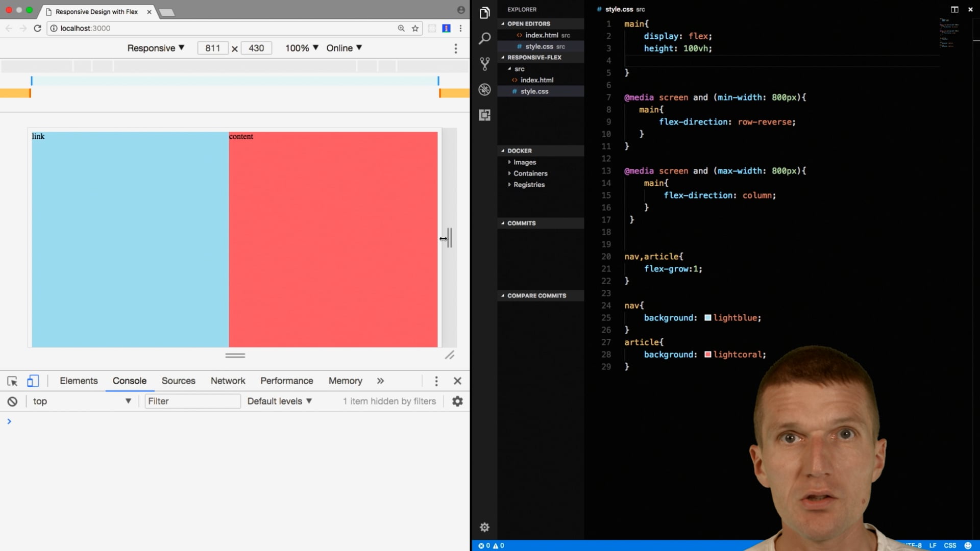Reload the localhost page in Chrome

click(37, 28)
